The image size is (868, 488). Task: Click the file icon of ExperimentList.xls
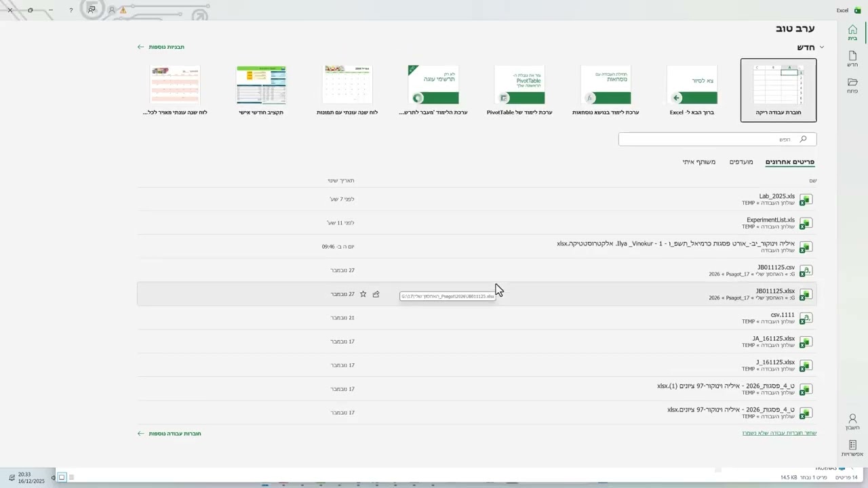[x=806, y=223]
